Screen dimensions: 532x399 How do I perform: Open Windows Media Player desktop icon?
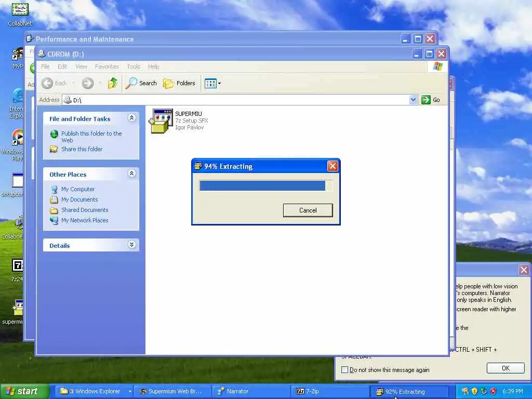coord(13,145)
